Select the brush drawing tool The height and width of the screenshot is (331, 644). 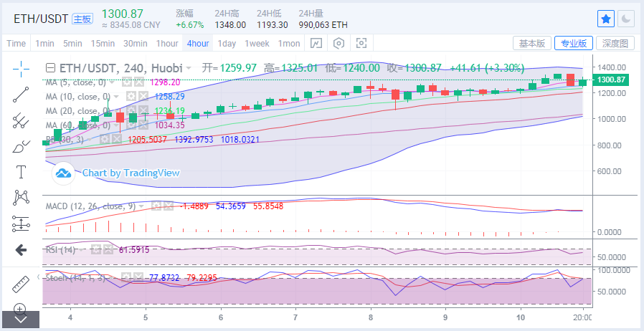tap(21, 146)
